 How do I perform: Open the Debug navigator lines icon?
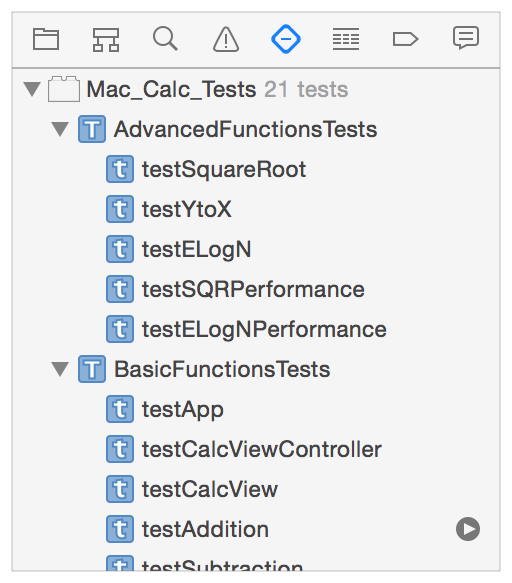click(x=346, y=39)
